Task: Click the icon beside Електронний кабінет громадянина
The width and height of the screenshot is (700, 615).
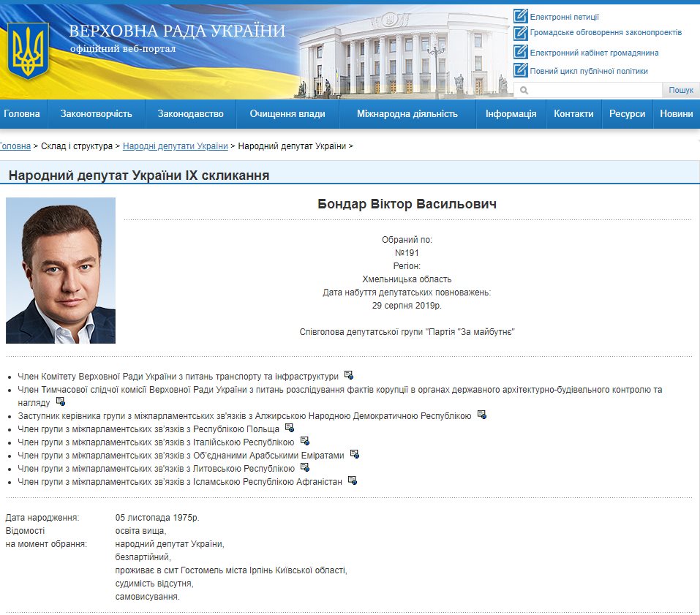Action: pyautogui.click(x=520, y=52)
